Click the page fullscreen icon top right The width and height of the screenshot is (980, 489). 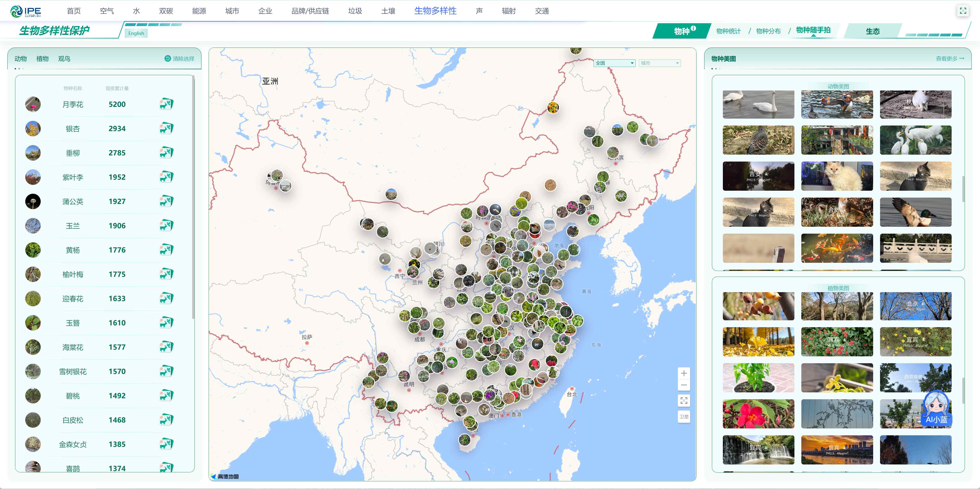963,11
